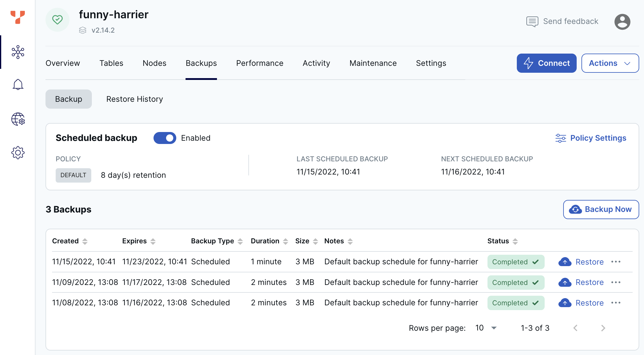The height and width of the screenshot is (355, 644).
Task: Sort backups by Created column
Action: click(85, 241)
